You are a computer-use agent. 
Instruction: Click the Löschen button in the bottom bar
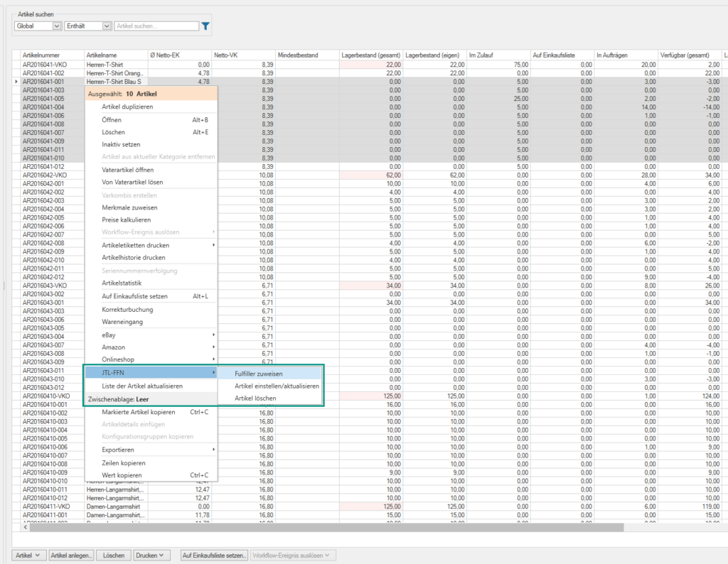click(114, 555)
